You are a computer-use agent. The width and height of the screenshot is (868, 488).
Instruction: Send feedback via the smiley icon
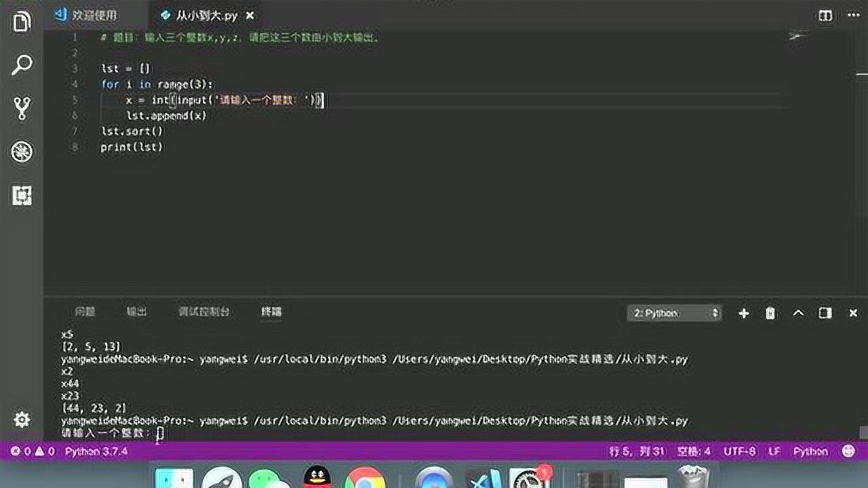(848, 451)
